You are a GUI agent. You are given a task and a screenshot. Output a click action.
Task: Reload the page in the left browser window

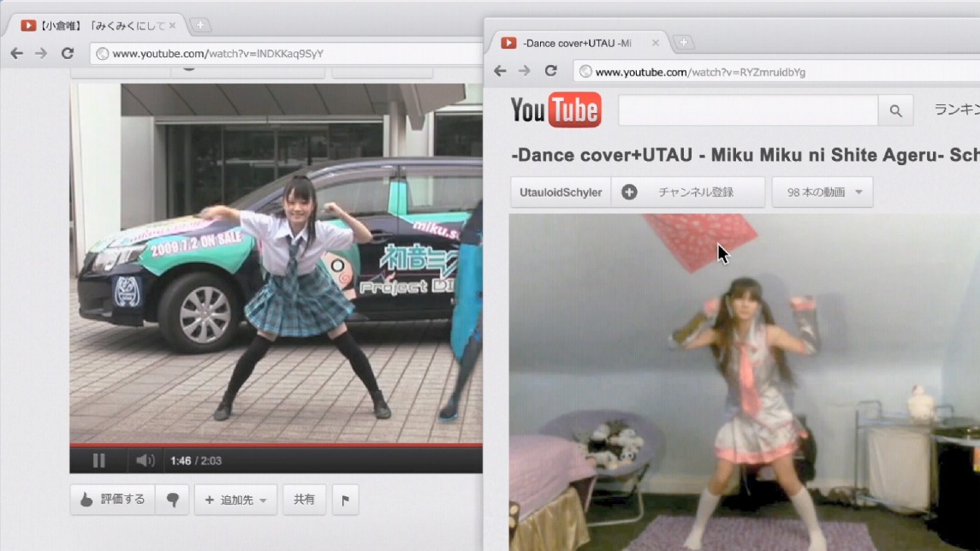coord(68,53)
